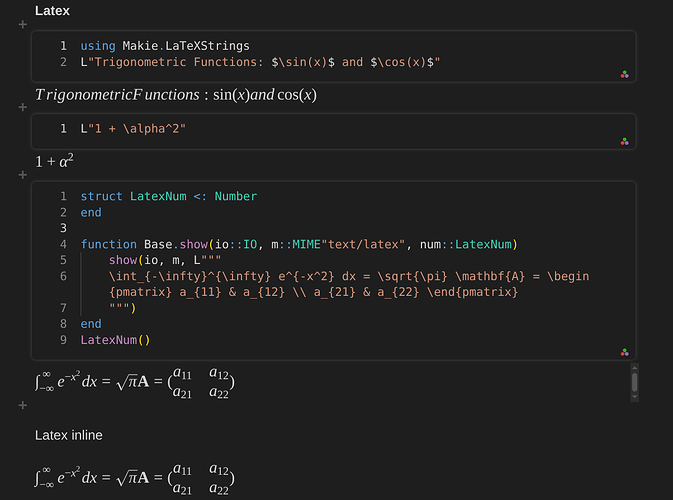Add a cell with the plus below the alpha squared output
The height and width of the screenshot is (500, 673).
pos(23,175)
